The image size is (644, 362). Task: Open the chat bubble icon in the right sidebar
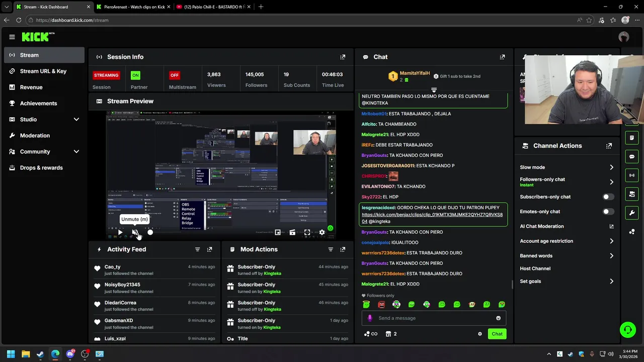pyautogui.click(x=632, y=156)
